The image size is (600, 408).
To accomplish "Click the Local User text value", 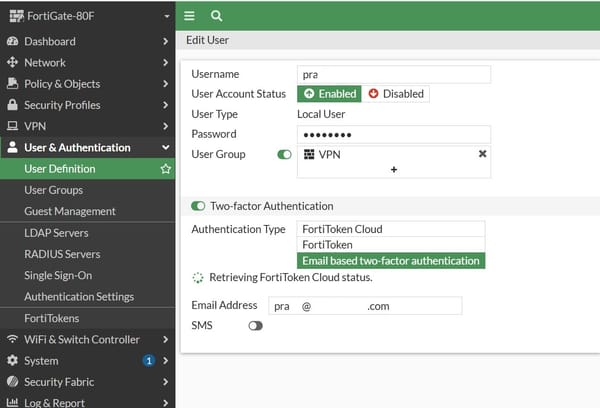I will click(x=321, y=114).
